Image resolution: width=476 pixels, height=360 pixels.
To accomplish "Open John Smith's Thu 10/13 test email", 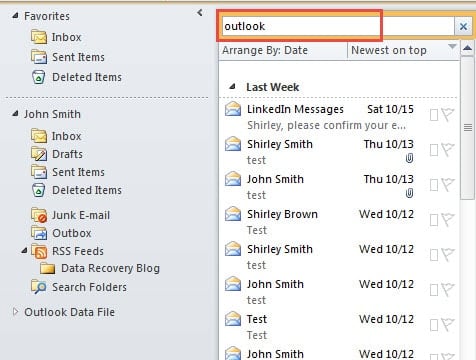I will point(339,187).
